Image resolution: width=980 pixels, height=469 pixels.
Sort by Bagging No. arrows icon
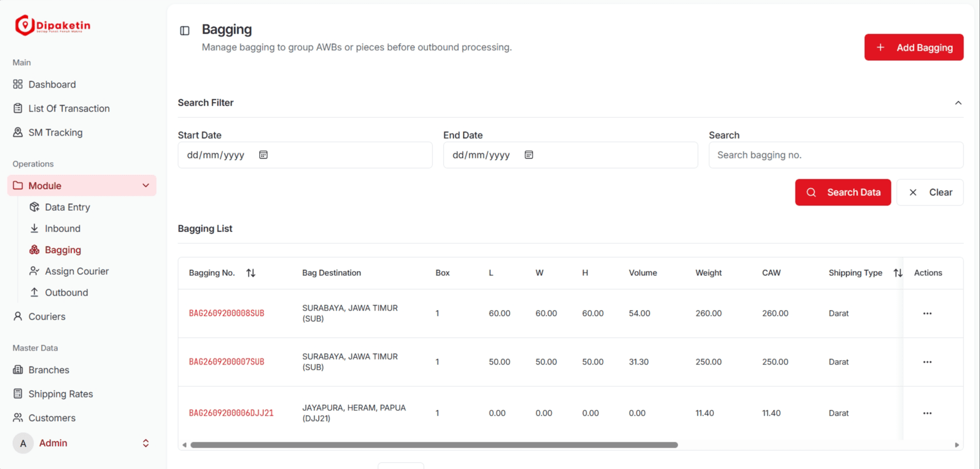point(251,273)
